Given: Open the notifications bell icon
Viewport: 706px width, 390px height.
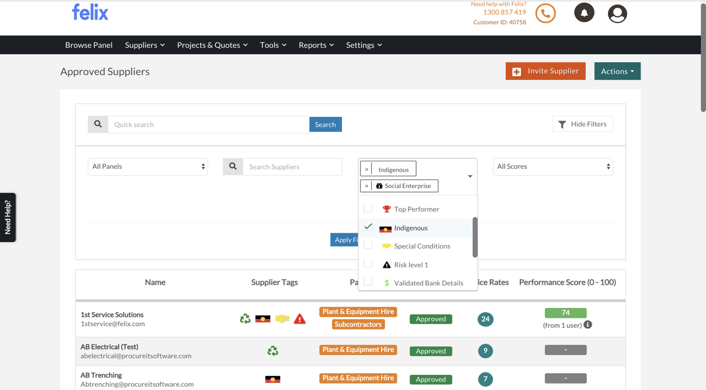Looking at the screenshot, I should [584, 13].
